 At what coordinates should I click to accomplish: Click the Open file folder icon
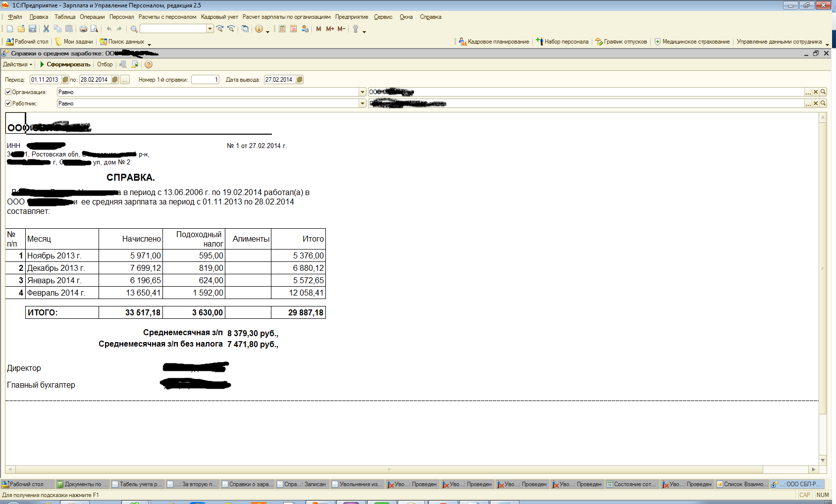click(21, 29)
